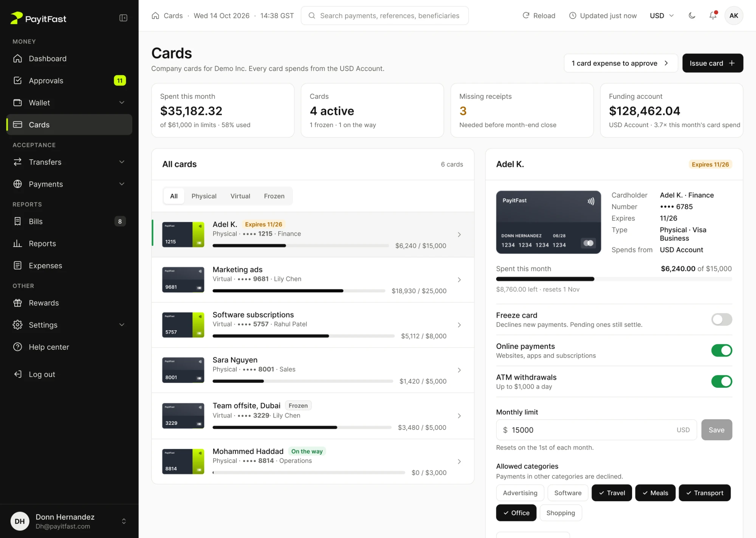756x538 pixels.
Task: Click the Issue card button
Action: [x=713, y=63]
